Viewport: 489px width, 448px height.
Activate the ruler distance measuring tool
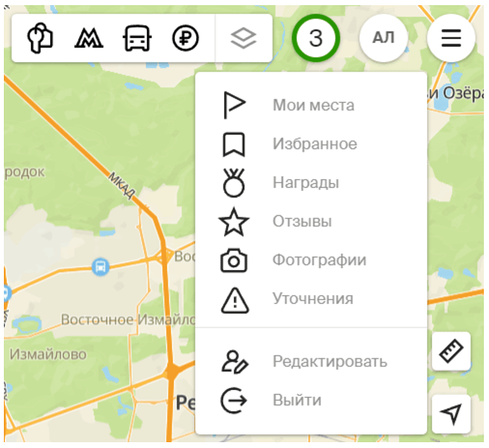coord(451,351)
